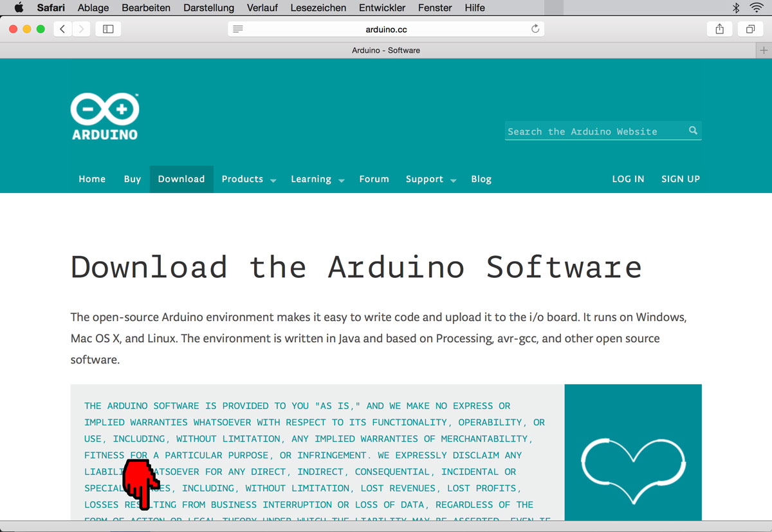Open the Lesezeichen menu

pos(318,8)
